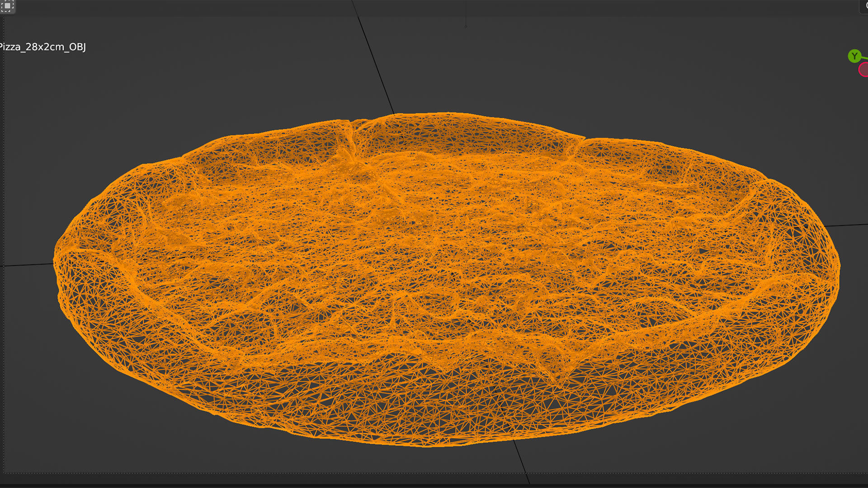Screen dimensions: 868x488
Task: Click the green Y axis gizmo circle
Action: pos(854,56)
